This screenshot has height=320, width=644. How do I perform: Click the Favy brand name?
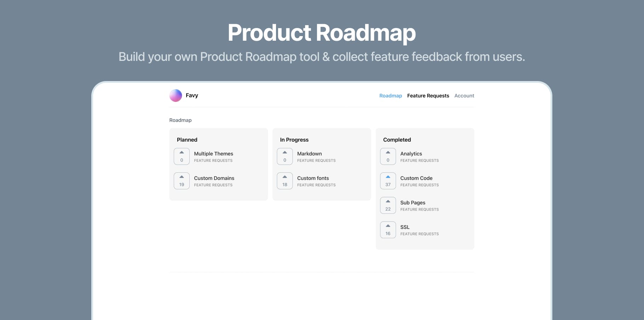pos(192,95)
